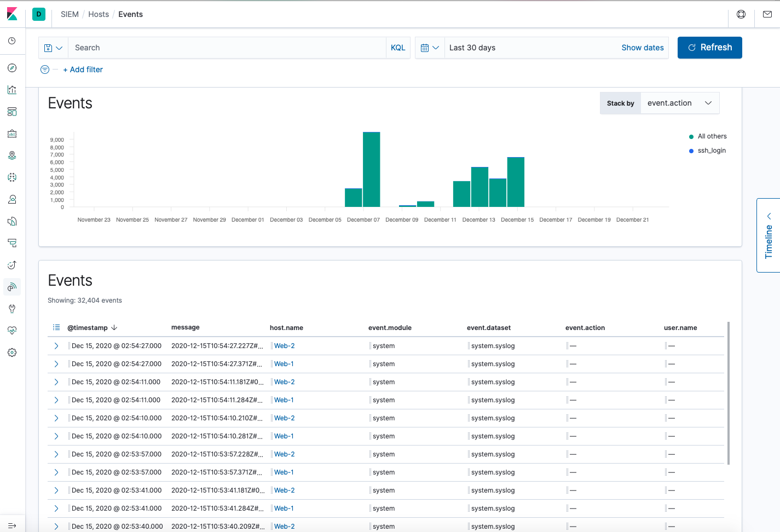Click 'Showing: 32,404 events' text
The height and width of the screenshot is (532, 780).
[84, 300]
